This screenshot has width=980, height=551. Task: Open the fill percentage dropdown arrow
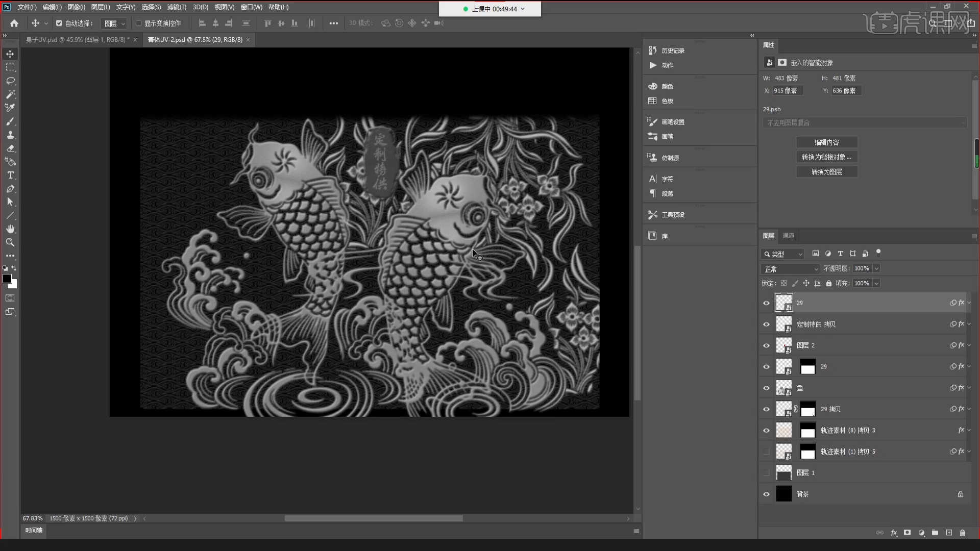coord(876,283)
